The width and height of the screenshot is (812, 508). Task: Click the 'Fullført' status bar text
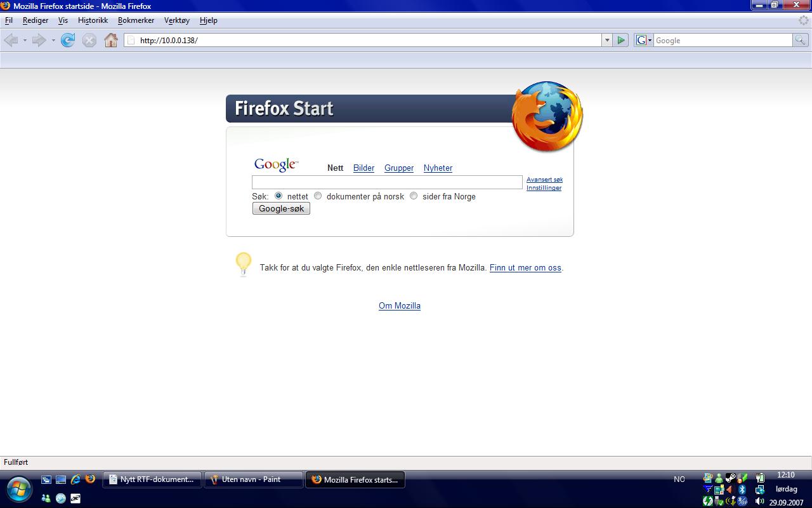point(16,462)
